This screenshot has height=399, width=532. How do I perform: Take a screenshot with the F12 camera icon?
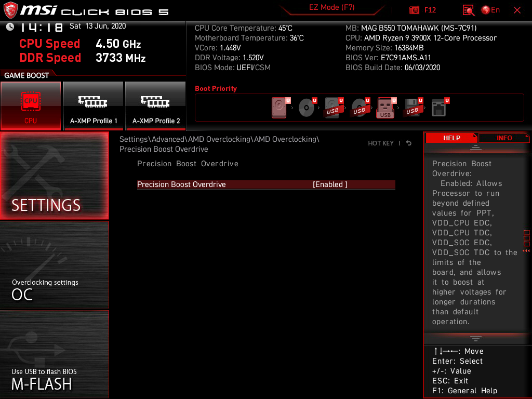(414, 10)
